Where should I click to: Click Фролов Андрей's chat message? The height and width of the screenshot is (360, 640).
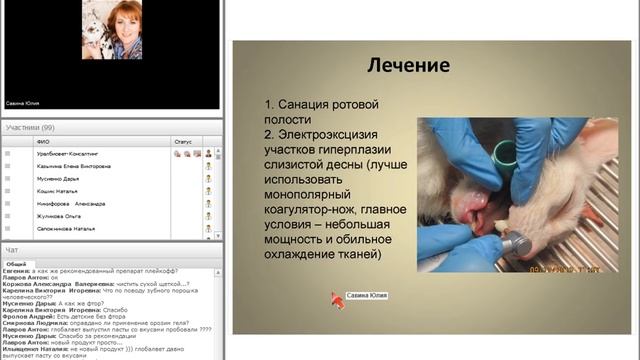[64, 316]
